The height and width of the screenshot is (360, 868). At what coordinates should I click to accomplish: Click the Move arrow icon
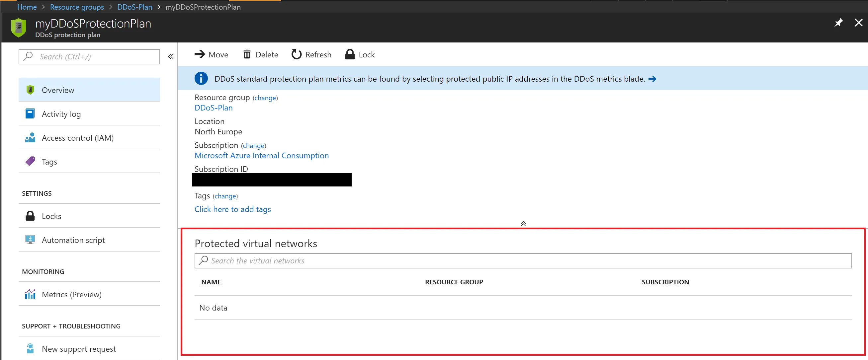tap(200, 54)
